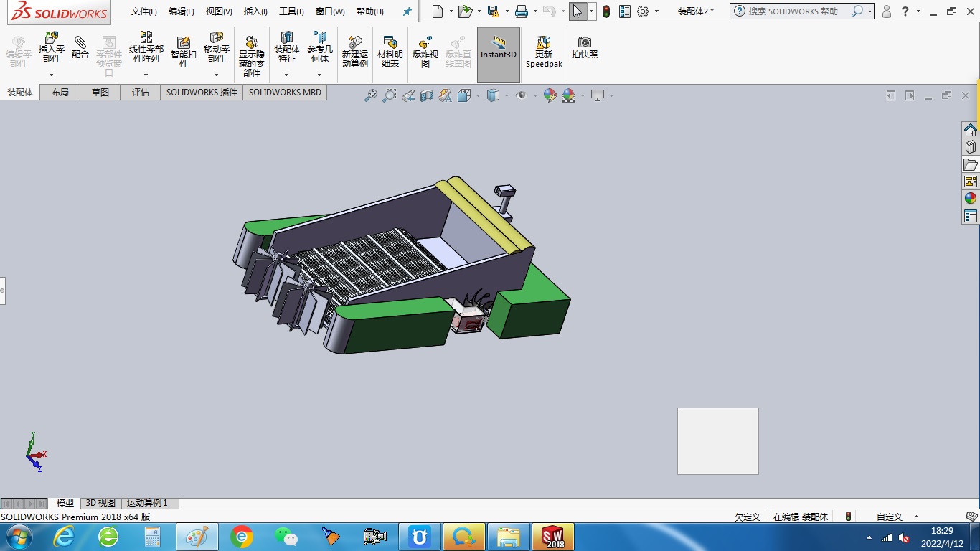Screen dimensions: 980x551
Task: Toggle the menu bar pin icon
Action: tap(407, 11)
